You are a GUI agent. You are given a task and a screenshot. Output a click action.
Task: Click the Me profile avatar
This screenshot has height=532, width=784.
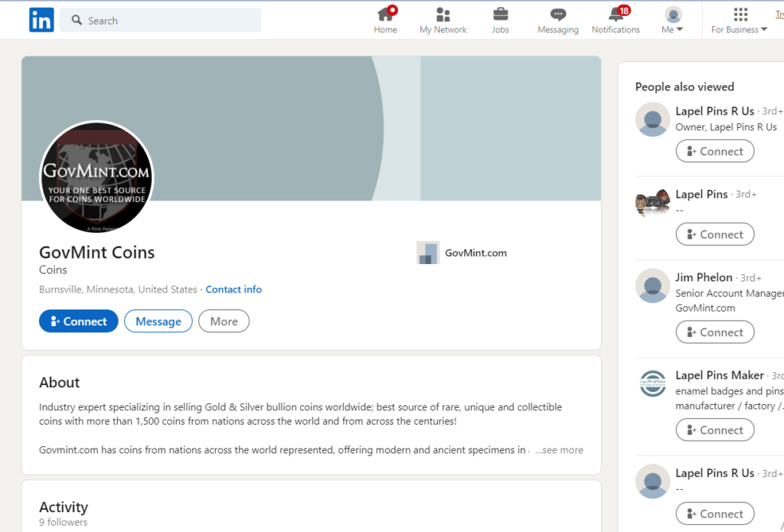point(673,14)
